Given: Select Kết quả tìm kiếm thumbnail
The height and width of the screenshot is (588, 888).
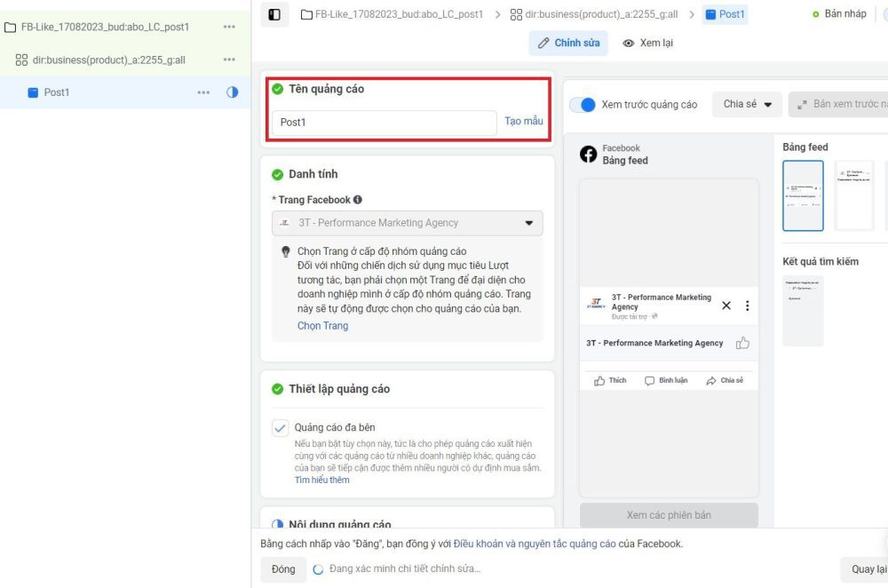Looking at the screenshot, I should (803, 310).
